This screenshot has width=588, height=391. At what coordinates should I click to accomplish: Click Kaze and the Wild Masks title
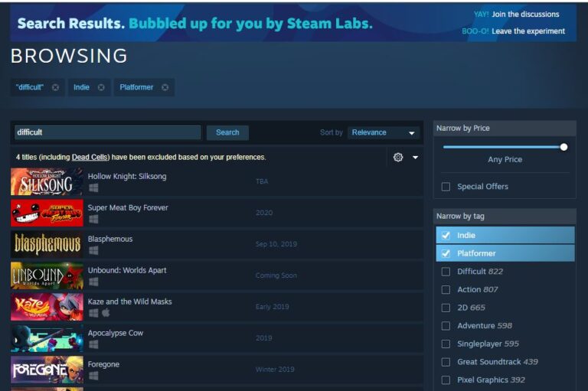[x=129, y=301]
